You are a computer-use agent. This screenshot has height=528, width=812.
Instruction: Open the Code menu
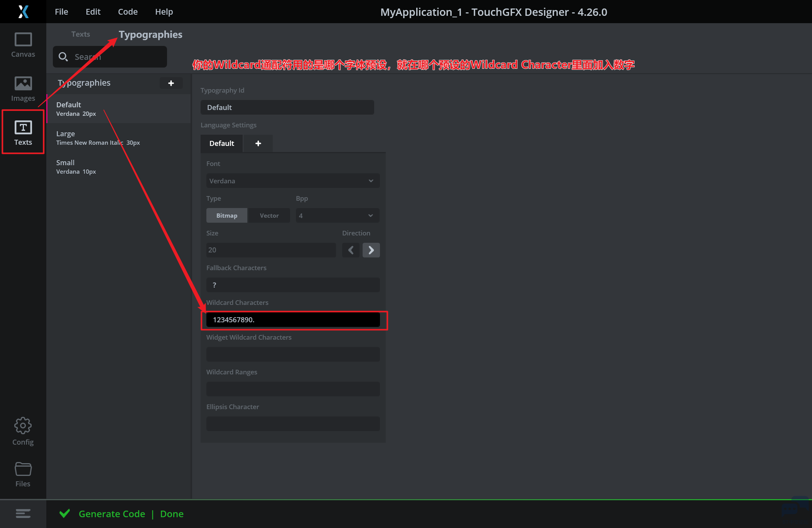128,12
